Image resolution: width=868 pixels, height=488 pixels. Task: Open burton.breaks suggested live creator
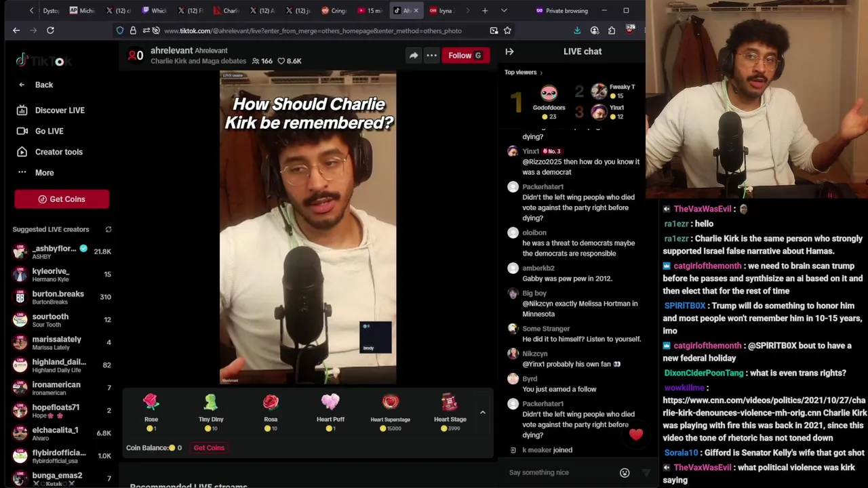(x=61, y=297)
